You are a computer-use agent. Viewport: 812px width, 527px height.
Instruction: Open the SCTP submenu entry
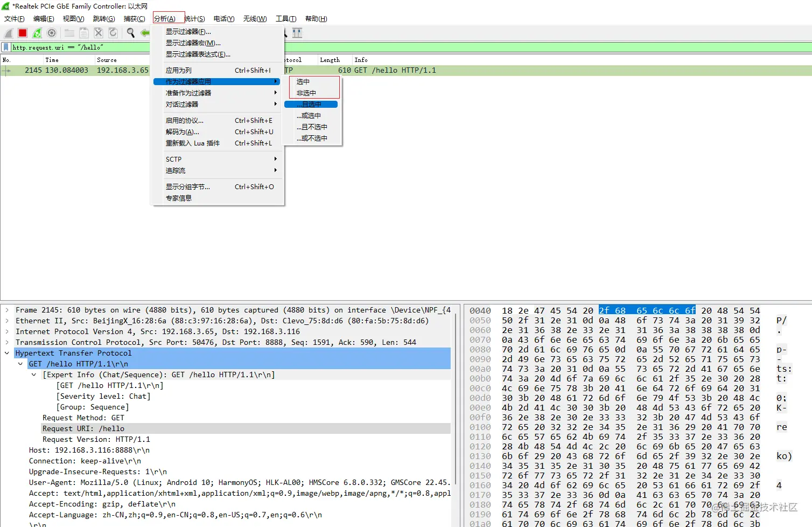[x=217, y=159]
